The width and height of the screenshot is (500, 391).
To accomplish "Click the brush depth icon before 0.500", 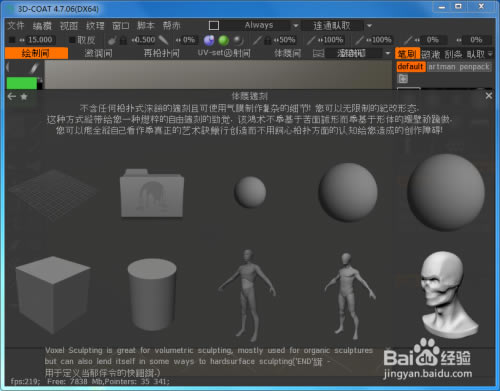I will (x=112, y=40).
